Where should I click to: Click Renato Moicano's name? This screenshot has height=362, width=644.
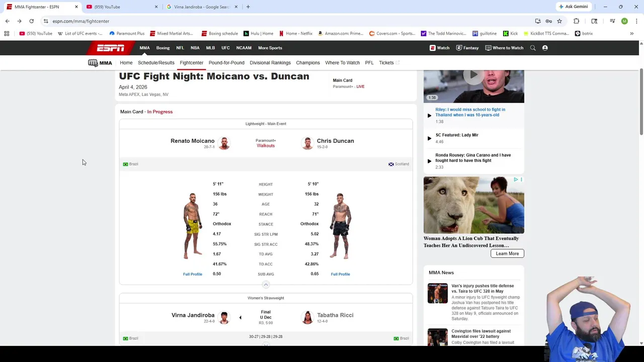pyautogui.click(x=192, y=141)
